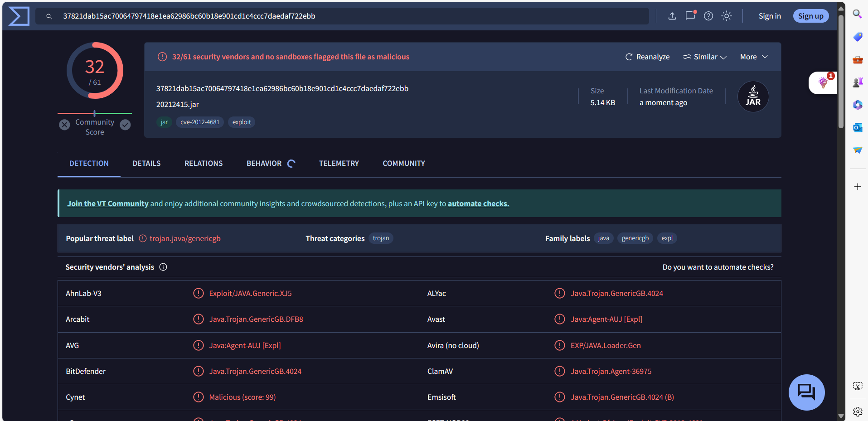Viewport: 868px width, 421px height.
Task: Open the notifications chat icon
Action: 690,16
